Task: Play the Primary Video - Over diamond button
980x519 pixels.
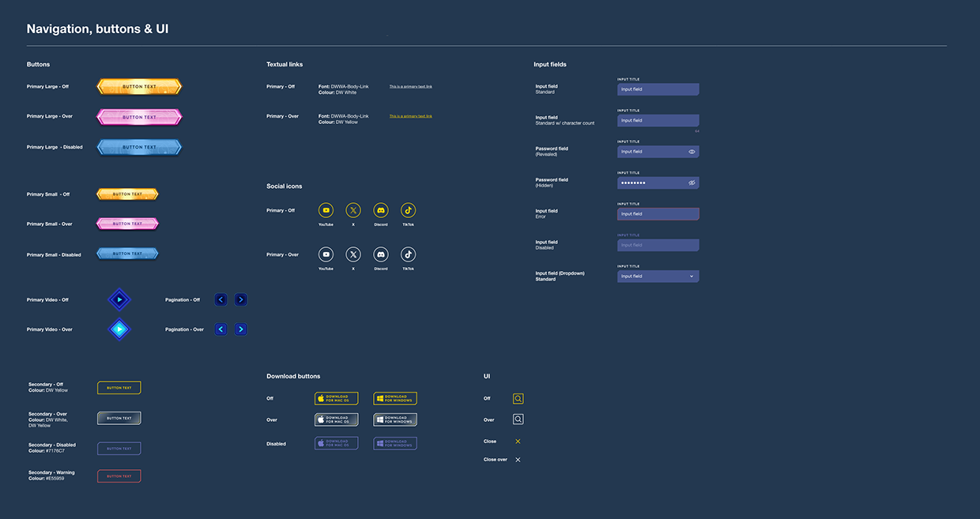Action: 119,329
